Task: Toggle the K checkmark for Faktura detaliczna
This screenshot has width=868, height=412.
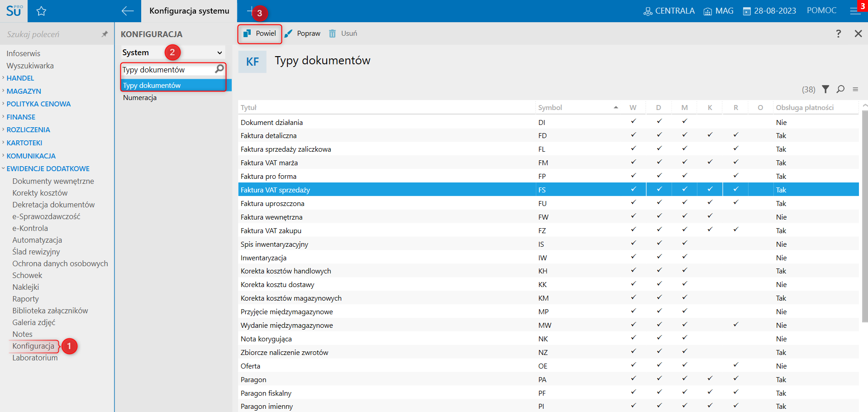Action: [710, 135]
